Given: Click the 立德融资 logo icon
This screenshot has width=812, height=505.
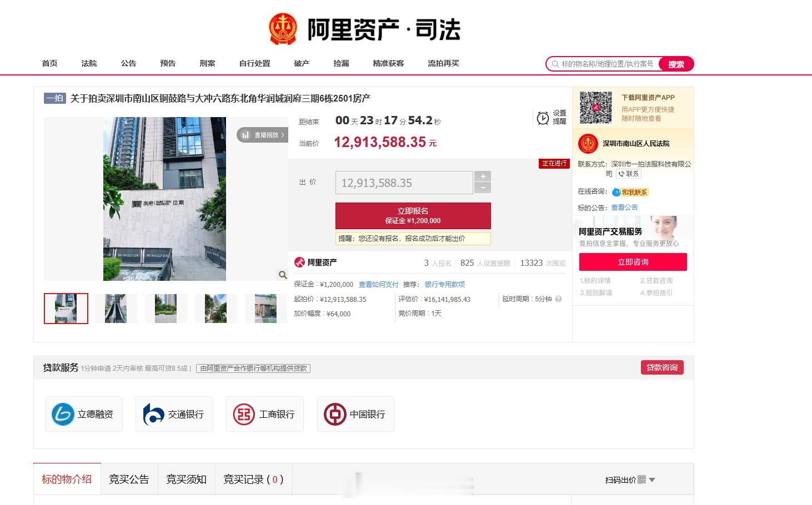Looking at the screenshot, I should tap(63, 414).
